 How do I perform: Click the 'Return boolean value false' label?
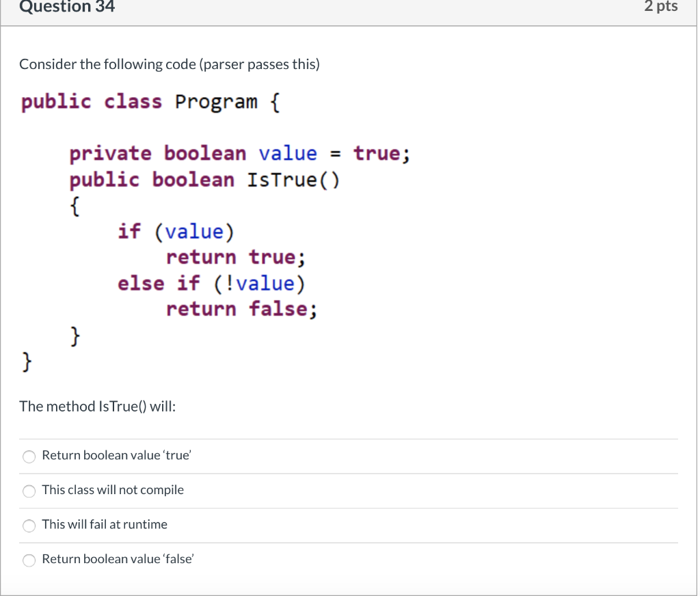pos(117,558)
